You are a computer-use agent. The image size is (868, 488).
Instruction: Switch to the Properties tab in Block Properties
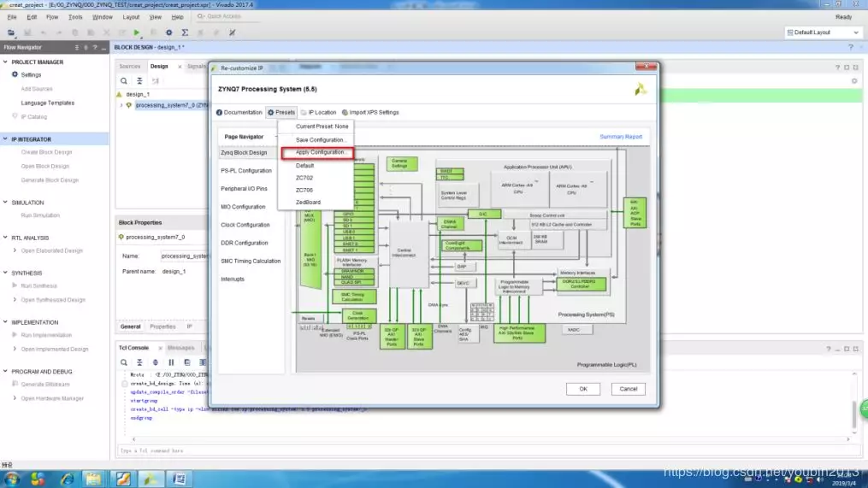(162, 327)
